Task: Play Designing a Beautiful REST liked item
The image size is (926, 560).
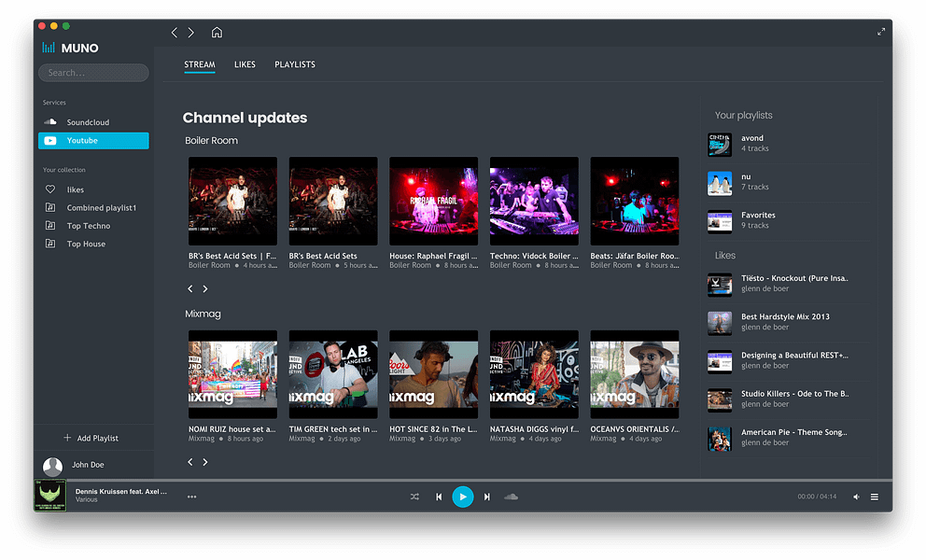Action: tap(788, 361)
